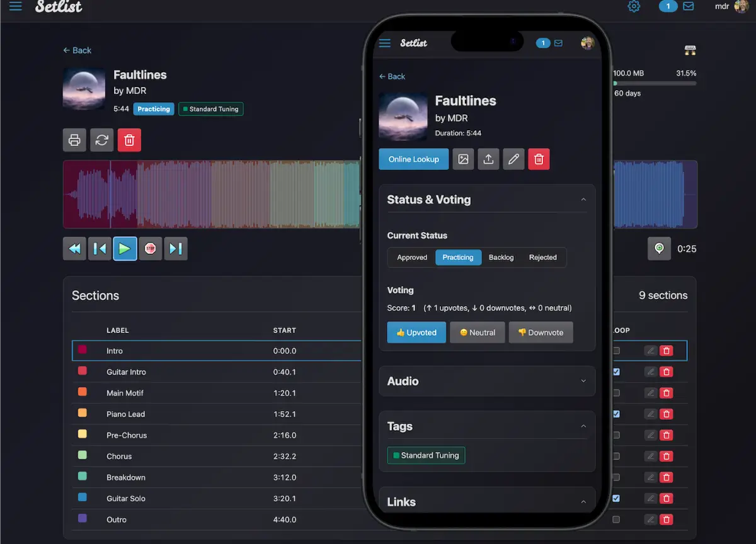
Task: Select the Practicing status on the phone
Action: [x=458, y=258]
